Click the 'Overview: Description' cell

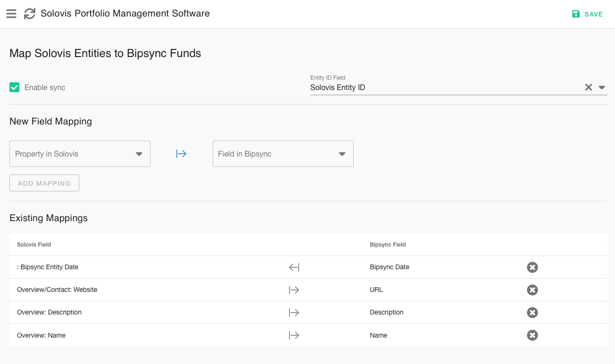[49, 312]
